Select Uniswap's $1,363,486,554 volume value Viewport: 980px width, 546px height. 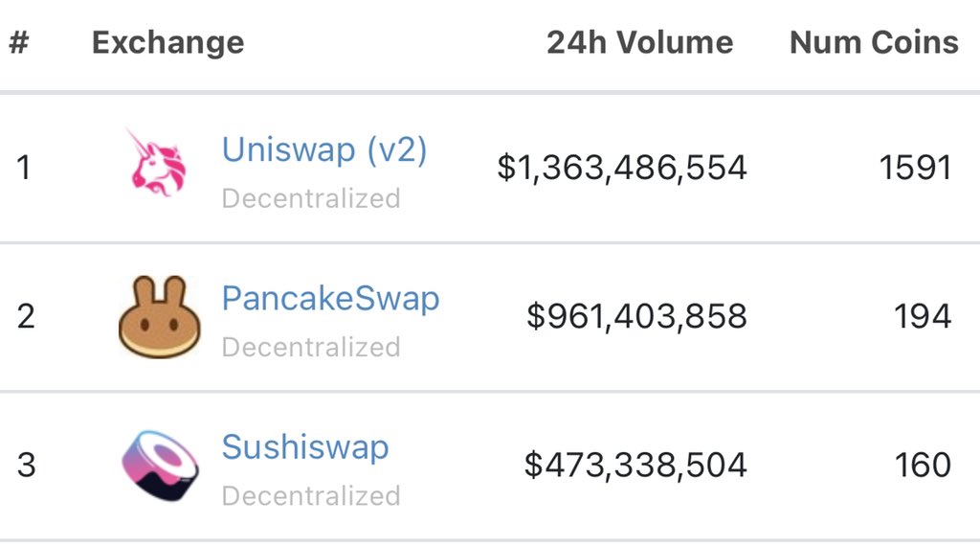click(x=622, y=168)
